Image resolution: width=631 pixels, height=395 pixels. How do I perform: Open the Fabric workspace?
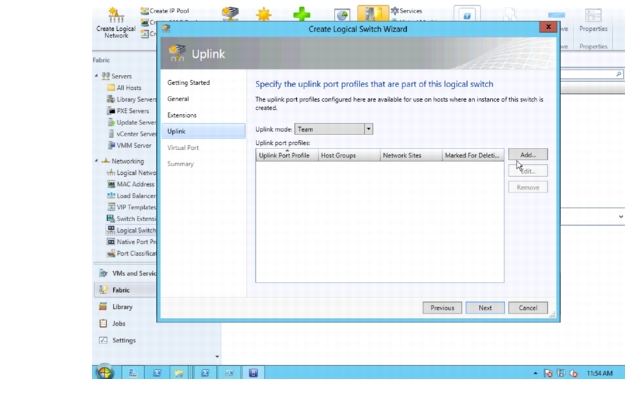[126, 290]
